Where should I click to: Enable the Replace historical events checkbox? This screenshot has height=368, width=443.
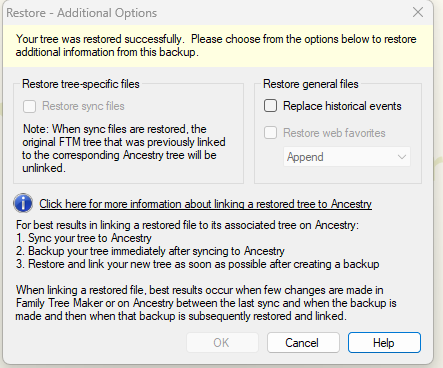tap(270, 106)
